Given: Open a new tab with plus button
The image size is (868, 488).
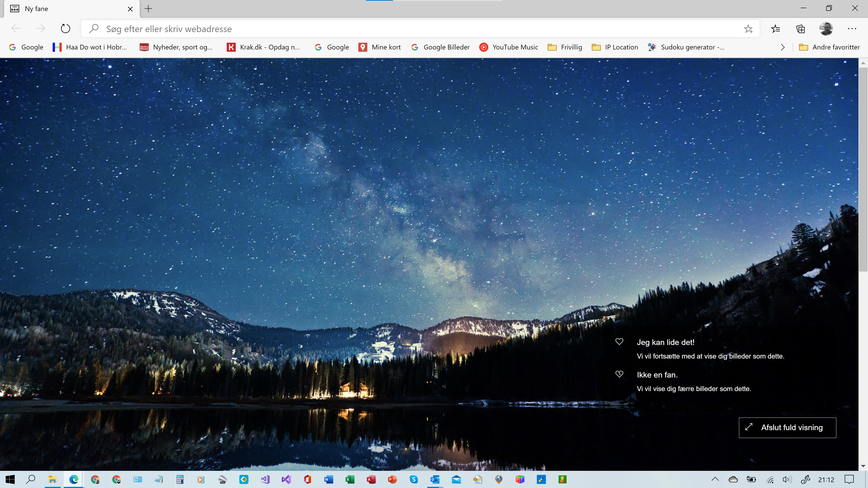Looking at the screenshot, I should click(148, 9).
